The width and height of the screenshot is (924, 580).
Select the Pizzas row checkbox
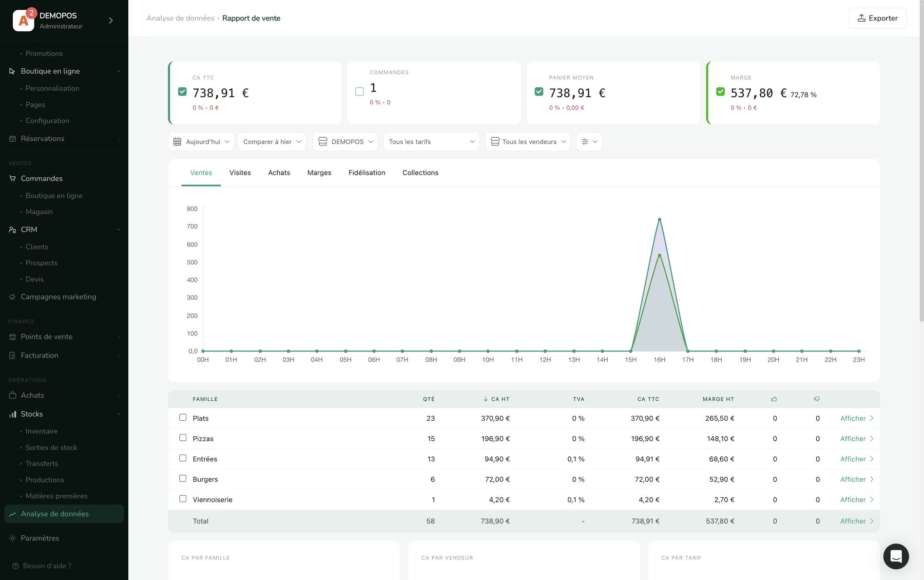pyautogui.click(x=183, y=438)
